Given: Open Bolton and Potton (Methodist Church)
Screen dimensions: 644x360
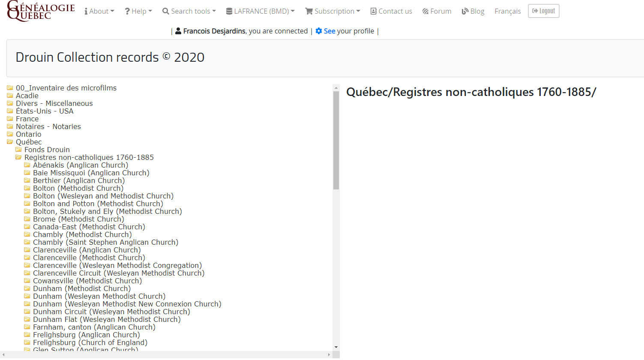Looking at the screenshot, I should click(98, 204).
